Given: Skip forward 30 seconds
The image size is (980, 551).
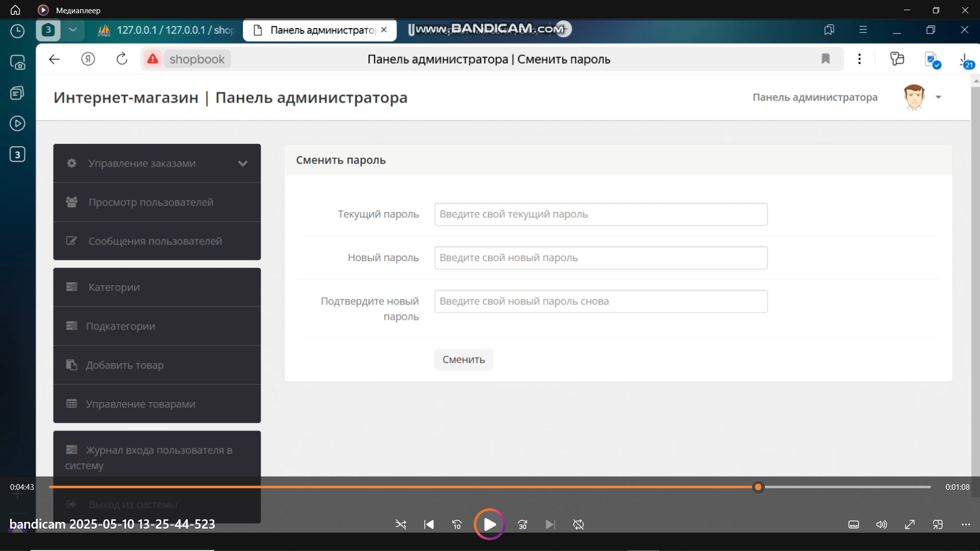Looking at the screenshot, I should (522, 524).
